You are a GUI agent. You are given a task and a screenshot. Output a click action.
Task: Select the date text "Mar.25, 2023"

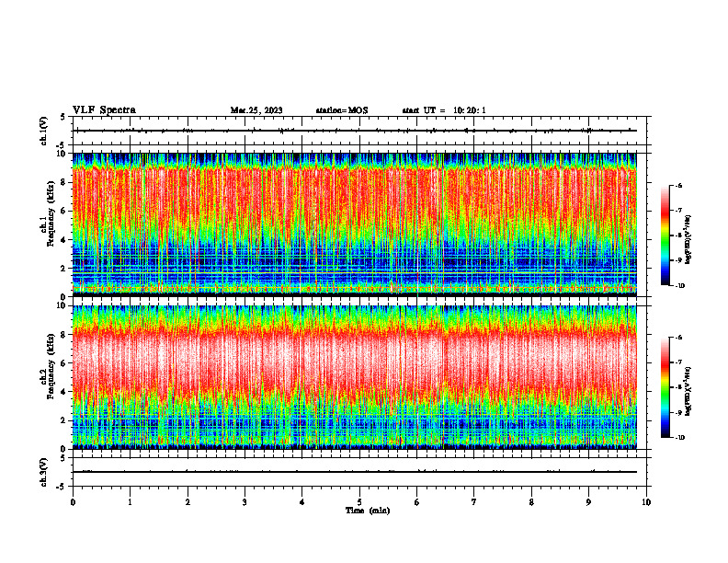(256, 110)
